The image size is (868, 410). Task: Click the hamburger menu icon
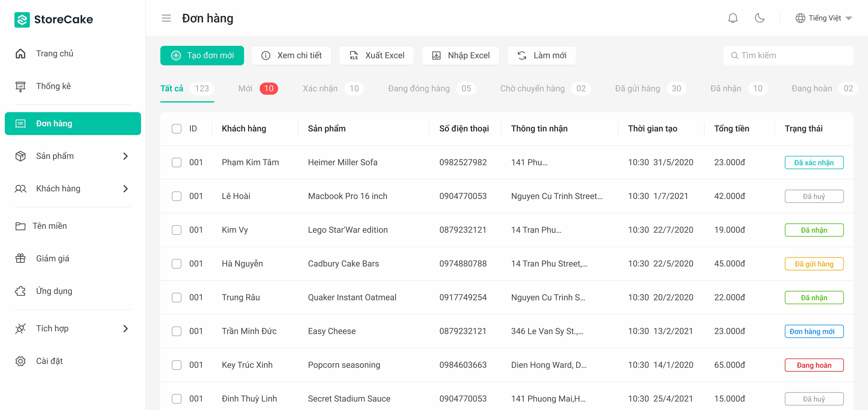point(166,18)
